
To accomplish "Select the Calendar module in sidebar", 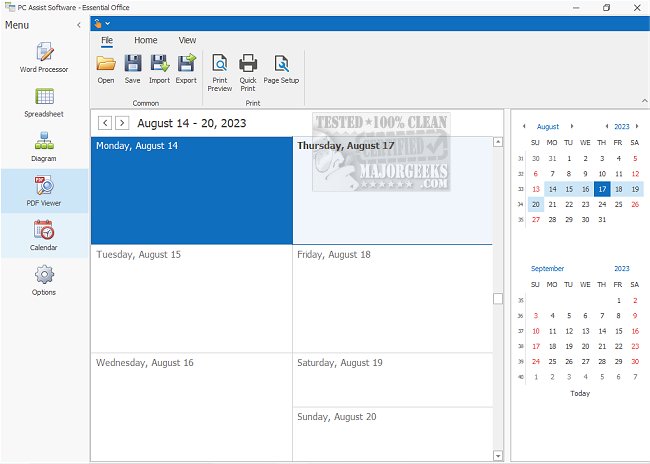I will (x=44, y=236).
